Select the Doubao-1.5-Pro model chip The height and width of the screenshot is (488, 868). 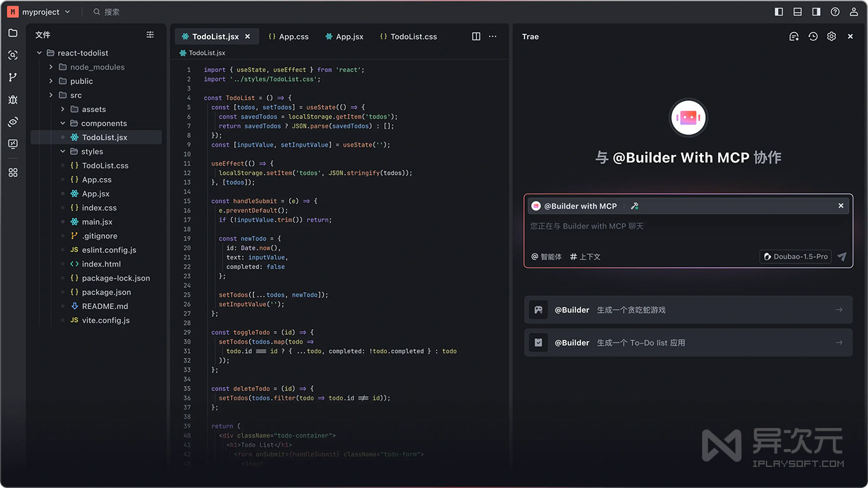coord(795,256)
